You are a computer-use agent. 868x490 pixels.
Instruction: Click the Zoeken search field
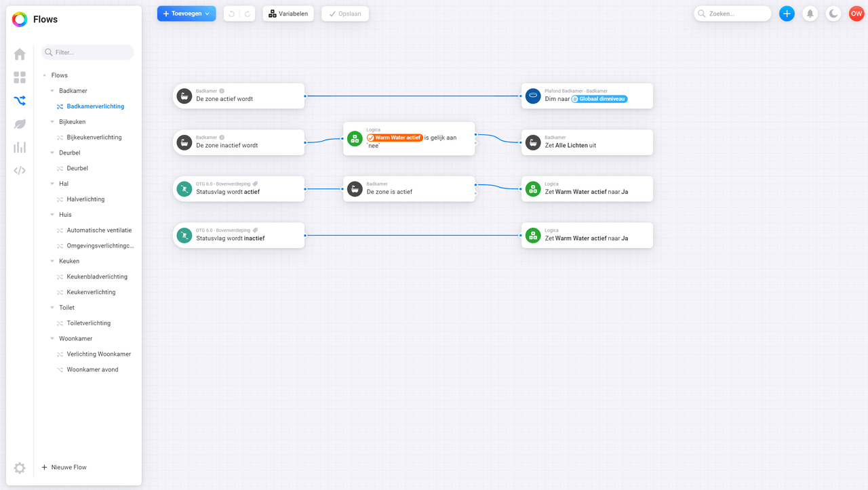click(737, 14)
